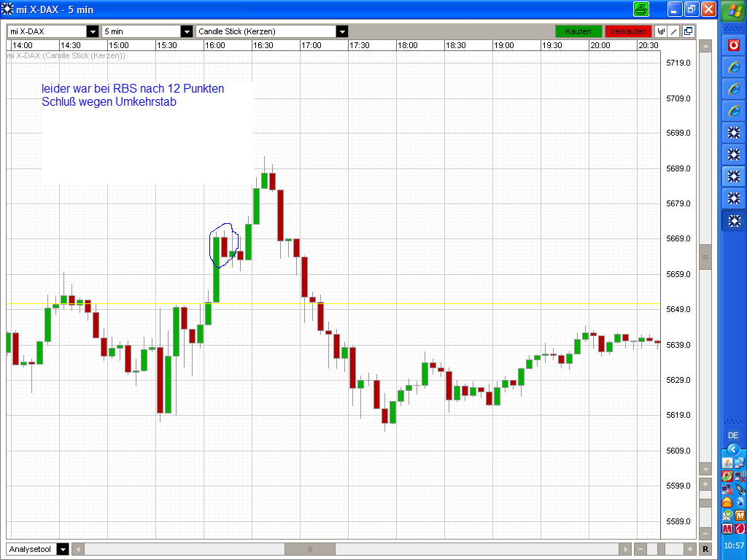Click the red shield tray icon
This screenshot has height=560, width=747.
(x=740, y=529)
